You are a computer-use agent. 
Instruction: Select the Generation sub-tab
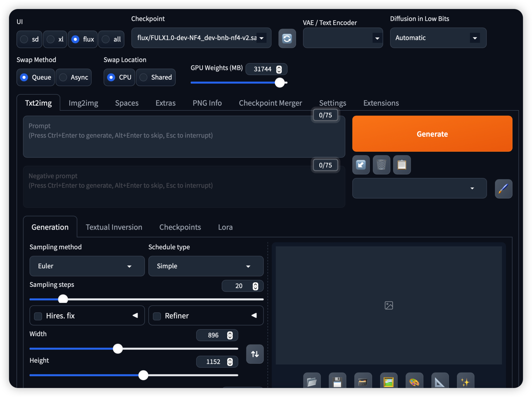coord(50,227)
